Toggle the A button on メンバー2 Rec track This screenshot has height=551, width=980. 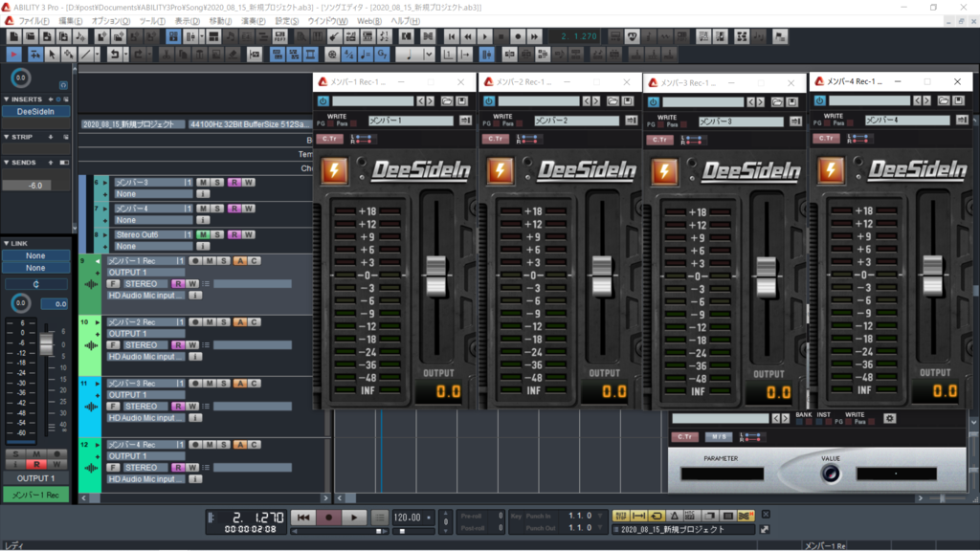[x=240, y=322]
